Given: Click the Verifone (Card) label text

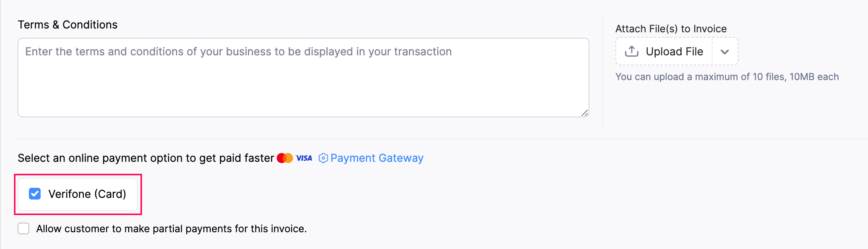Looking at the screenshot, I should click(x=87, y=194).
